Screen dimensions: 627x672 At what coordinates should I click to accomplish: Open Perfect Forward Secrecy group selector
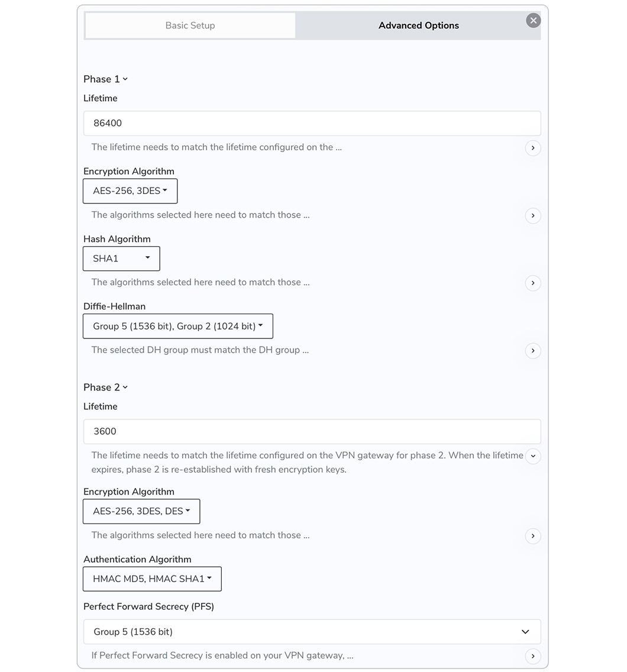coord(312,632)
